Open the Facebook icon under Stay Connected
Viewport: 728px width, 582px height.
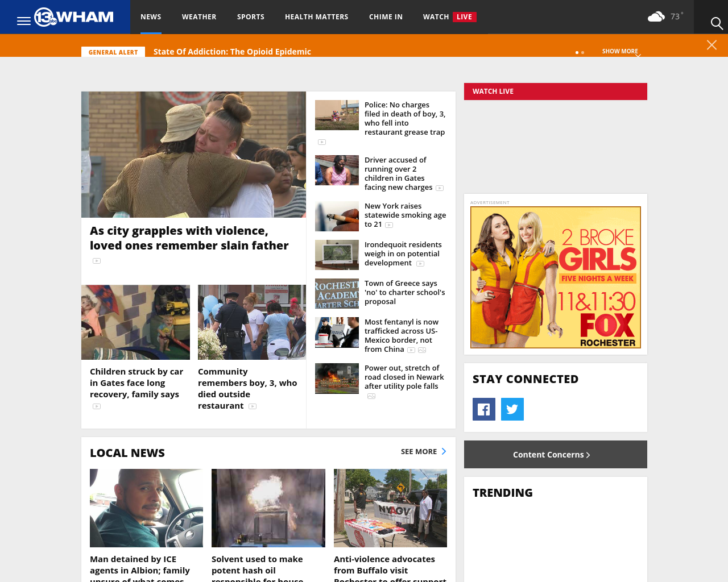click(x=483, y=408)
